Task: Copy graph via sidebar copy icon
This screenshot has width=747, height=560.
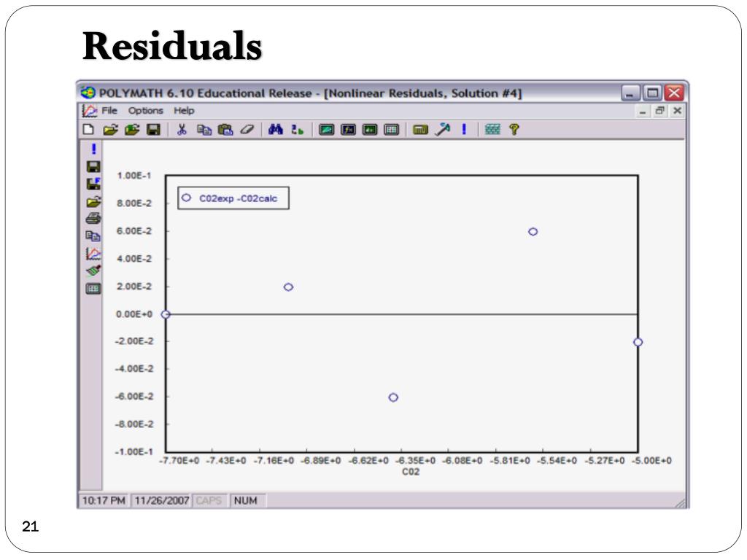Action: (x=93, y=236)
